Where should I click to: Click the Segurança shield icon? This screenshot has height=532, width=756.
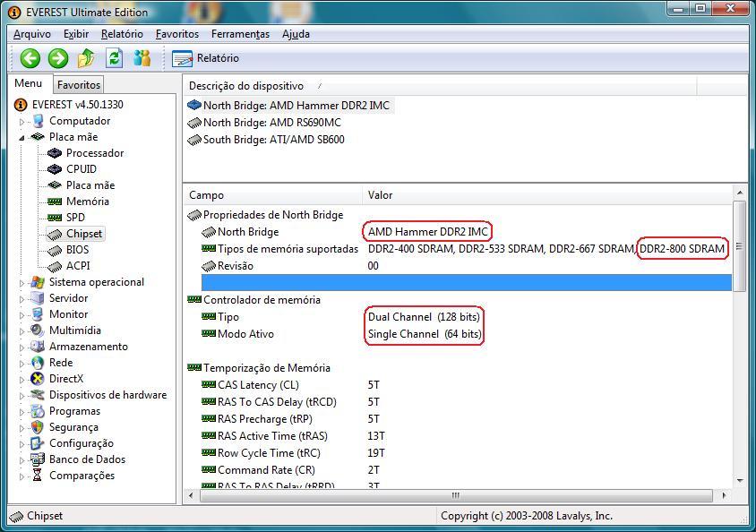tap(38, 427)
